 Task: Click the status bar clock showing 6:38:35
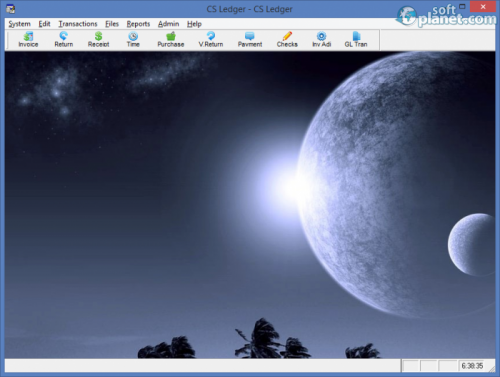pyautogui.click(x=472, y=366)
